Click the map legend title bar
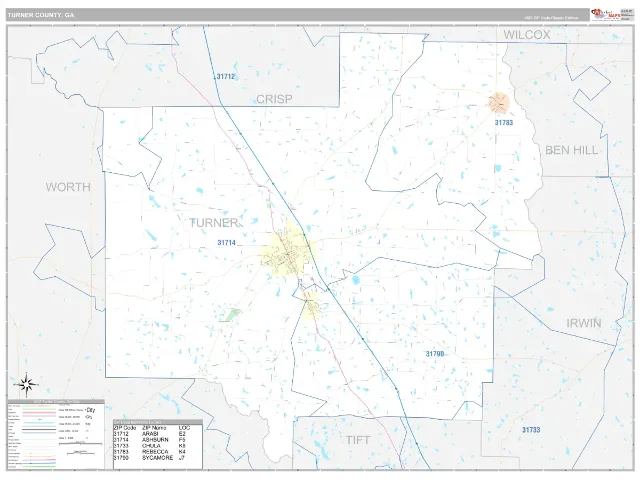 click(x=56, y=402)
